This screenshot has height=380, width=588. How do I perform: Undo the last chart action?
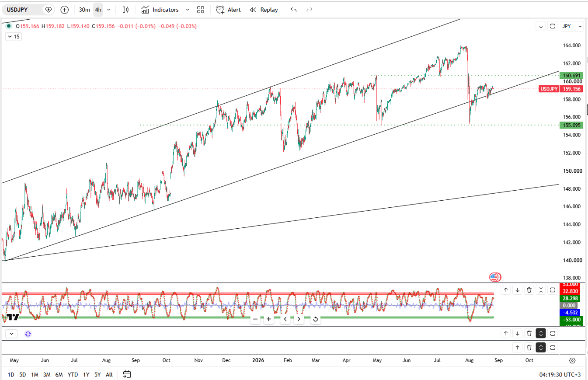point(293,10)
